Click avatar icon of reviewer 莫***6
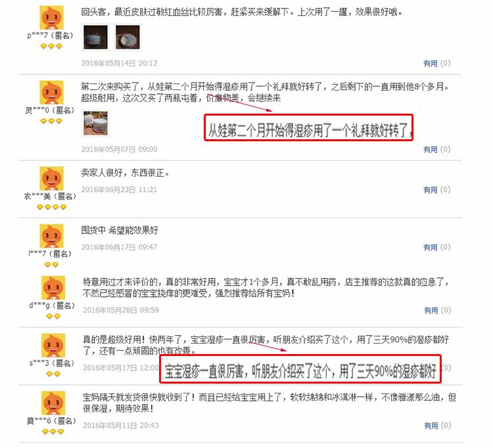The image size is (493, 448). tap(53, 403)
